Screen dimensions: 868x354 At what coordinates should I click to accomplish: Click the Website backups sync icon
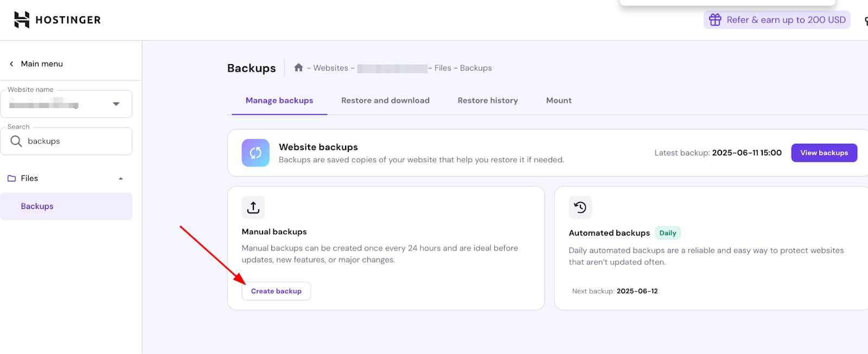coord(256,153)
